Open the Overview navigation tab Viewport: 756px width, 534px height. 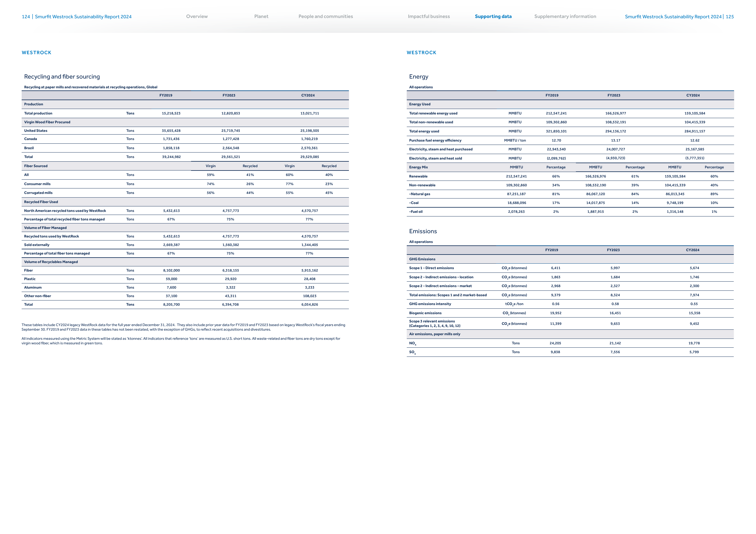pos(197,16)
